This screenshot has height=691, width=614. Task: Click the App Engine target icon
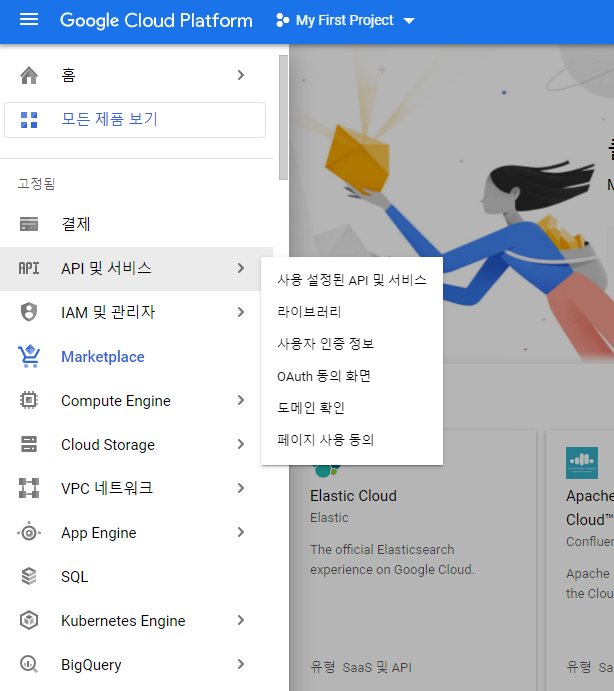29,533
